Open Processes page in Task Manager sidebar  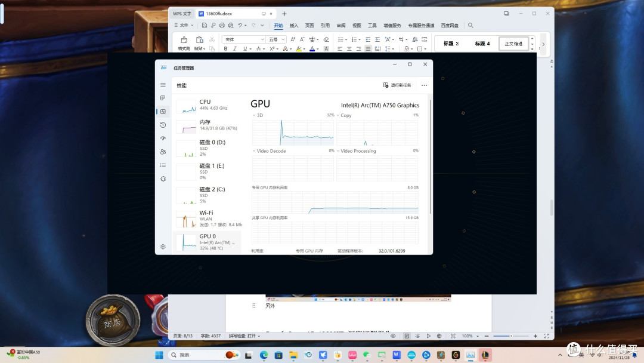tap(163, 98)
